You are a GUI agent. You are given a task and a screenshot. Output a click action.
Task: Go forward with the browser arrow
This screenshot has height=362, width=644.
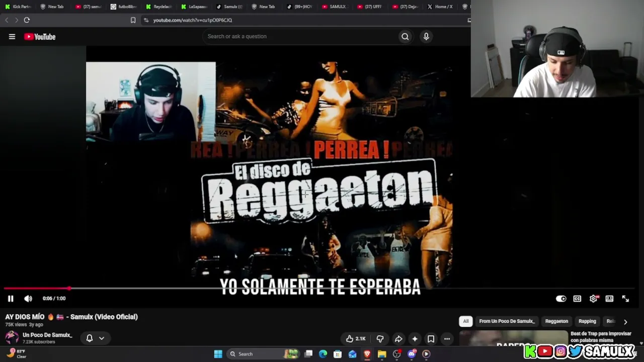pos(16,20)
